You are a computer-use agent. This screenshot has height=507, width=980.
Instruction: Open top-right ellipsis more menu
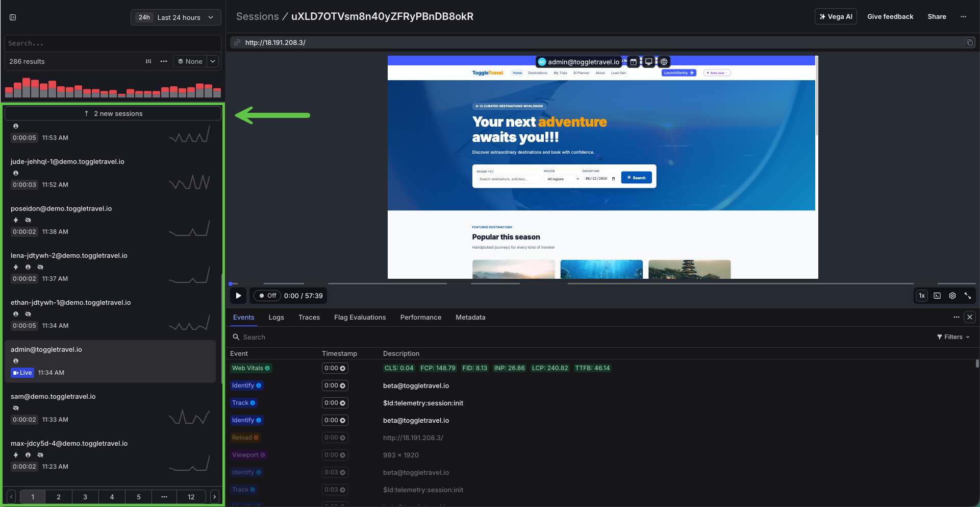coord(963,17)
